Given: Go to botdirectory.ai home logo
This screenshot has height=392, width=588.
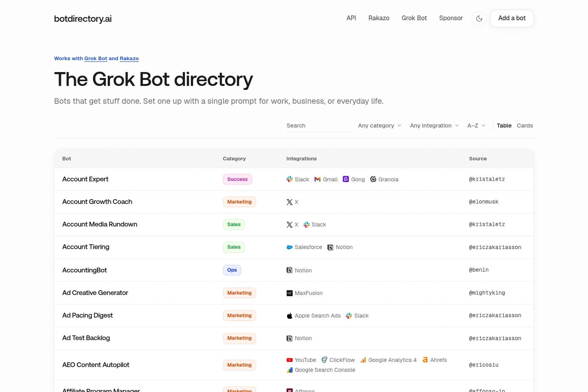Looking at the screenshot, I should (83, 19).
